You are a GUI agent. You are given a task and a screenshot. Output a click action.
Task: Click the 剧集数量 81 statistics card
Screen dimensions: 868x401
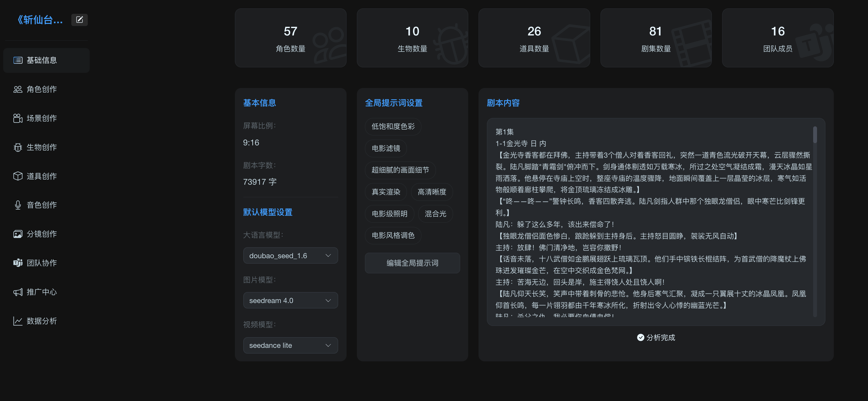pyautogui.click(x=656, y=38)
